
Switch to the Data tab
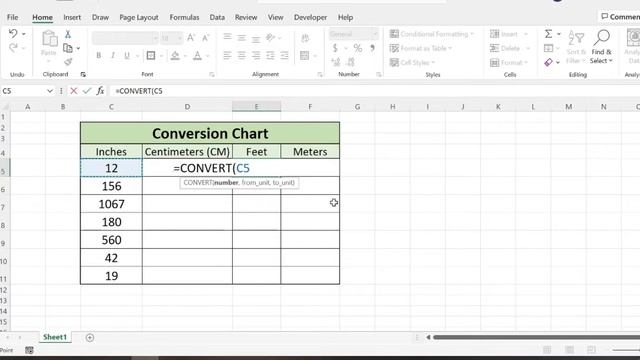(217, 17)
